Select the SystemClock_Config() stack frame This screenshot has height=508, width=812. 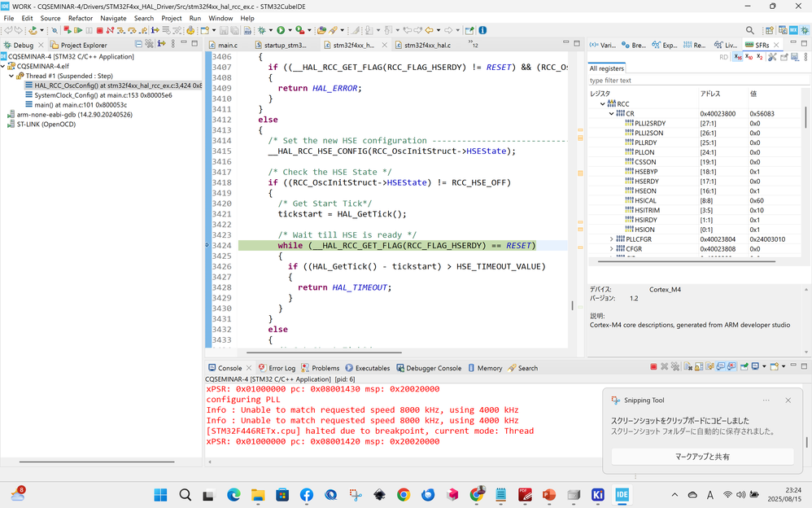[83, 95]
